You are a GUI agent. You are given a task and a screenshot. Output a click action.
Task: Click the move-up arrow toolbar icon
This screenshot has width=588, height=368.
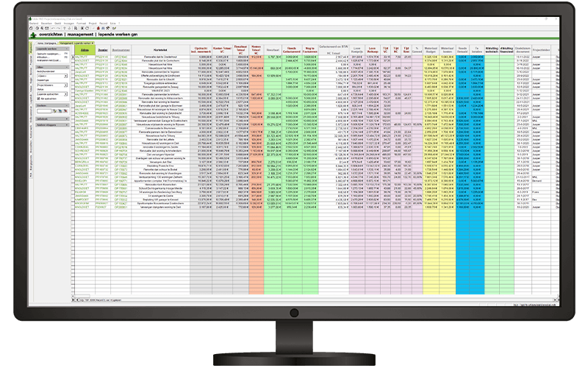coord(65,28)
